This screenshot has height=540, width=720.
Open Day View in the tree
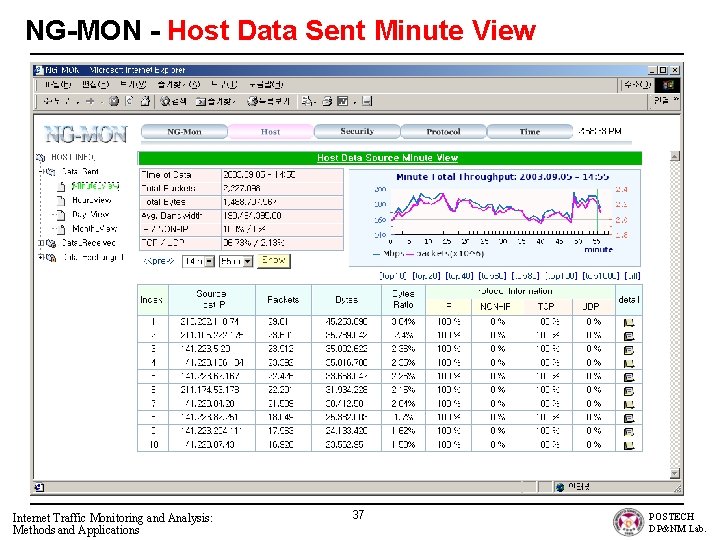click(x=90, y=214)
